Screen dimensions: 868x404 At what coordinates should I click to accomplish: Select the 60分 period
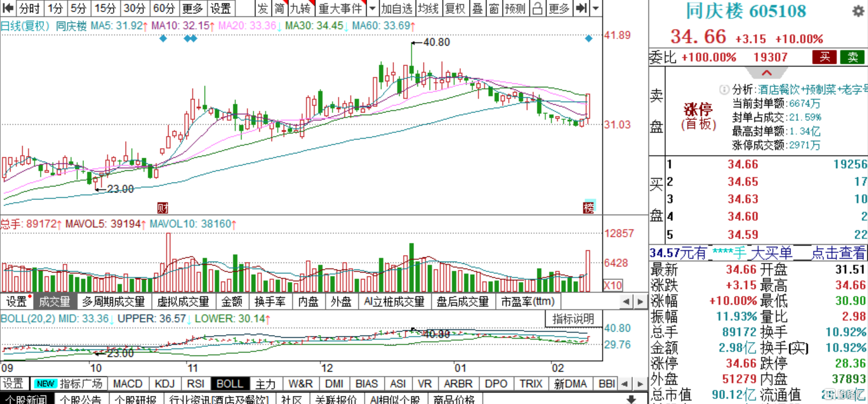pyautogui.click(x=164, y=8)
